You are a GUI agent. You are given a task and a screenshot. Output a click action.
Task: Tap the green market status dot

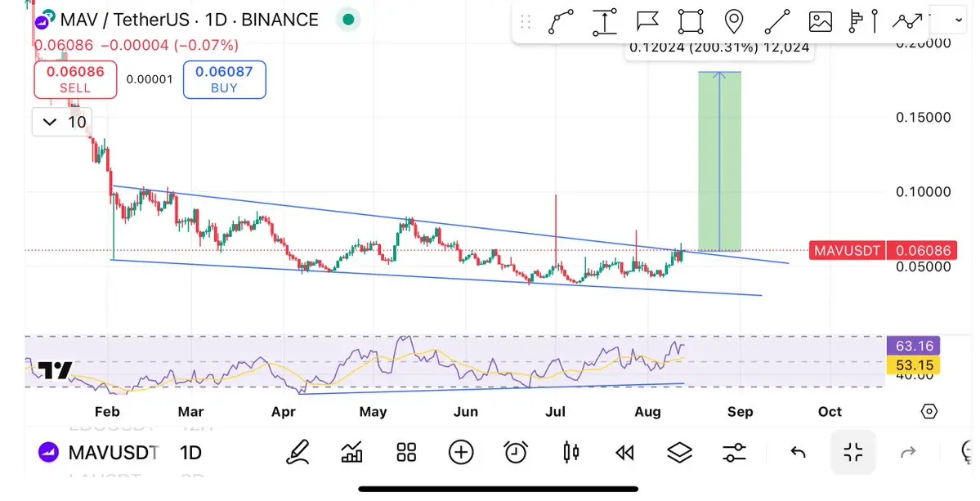[x=349, y=20]
